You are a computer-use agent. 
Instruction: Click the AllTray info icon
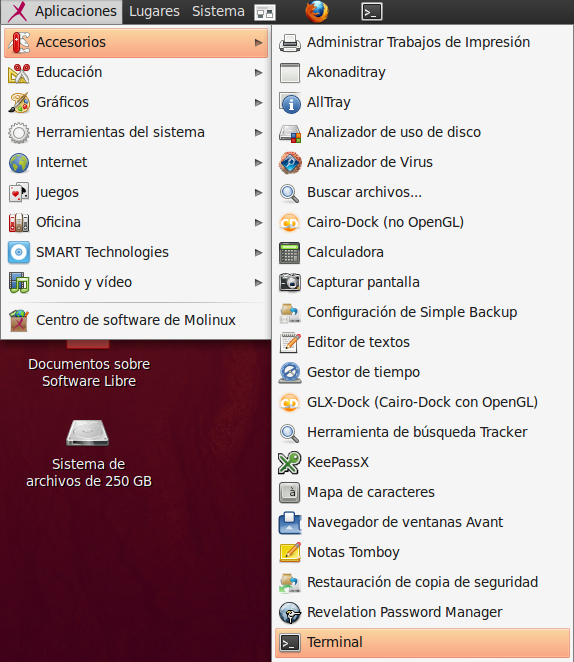pos(290,103)
